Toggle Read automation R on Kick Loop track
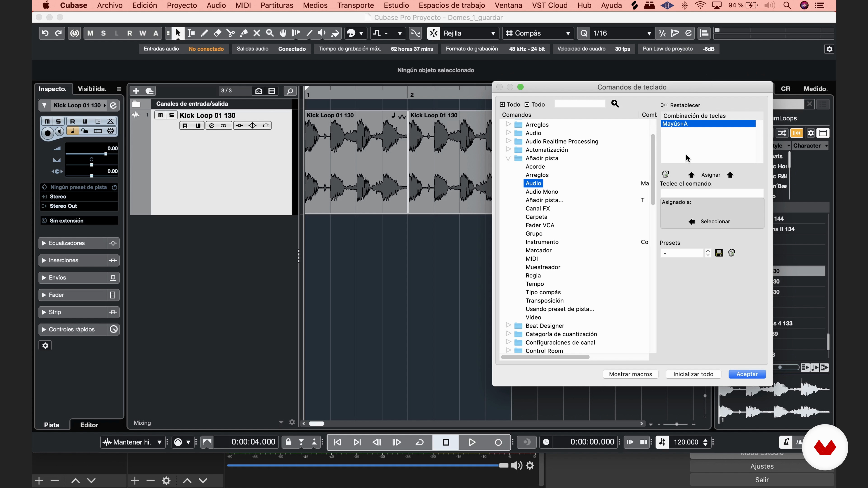Screen dimensions: 868x488 [x=185, y=125]
